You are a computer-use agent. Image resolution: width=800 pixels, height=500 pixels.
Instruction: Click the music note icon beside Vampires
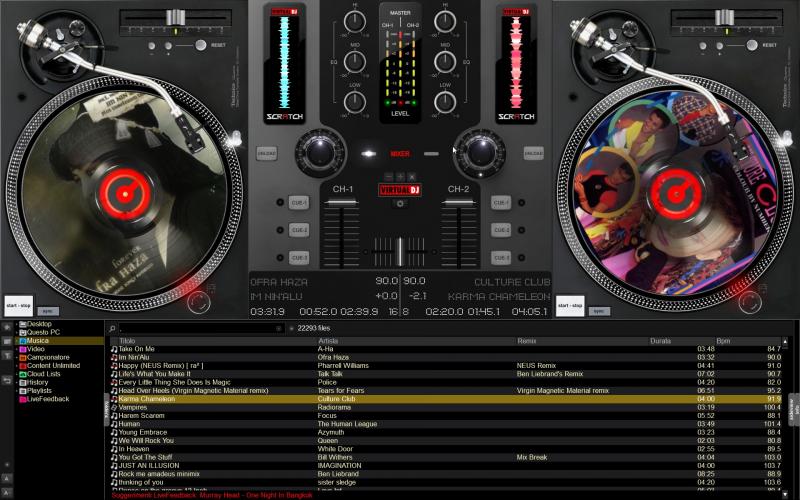(114, 407)
